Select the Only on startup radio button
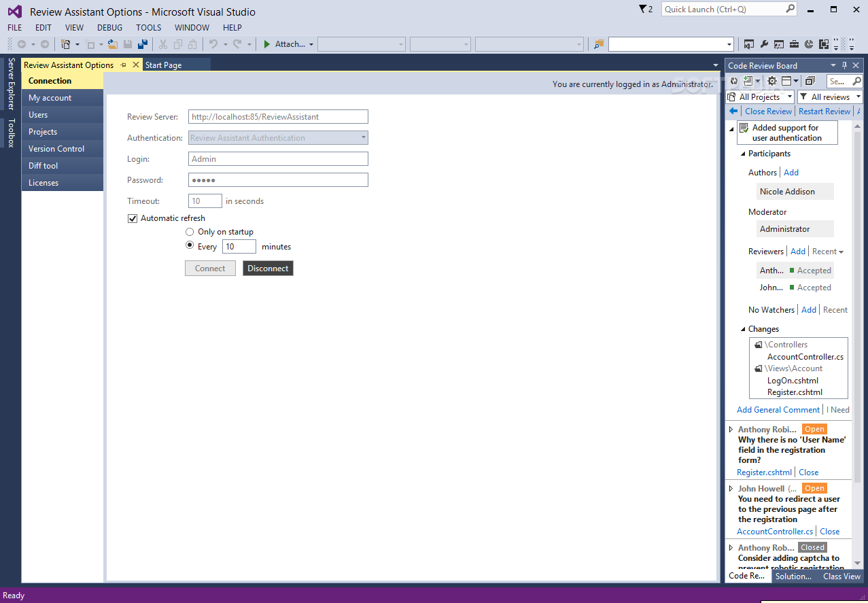This screenshot has height=603, width=868. pos(190,232)
